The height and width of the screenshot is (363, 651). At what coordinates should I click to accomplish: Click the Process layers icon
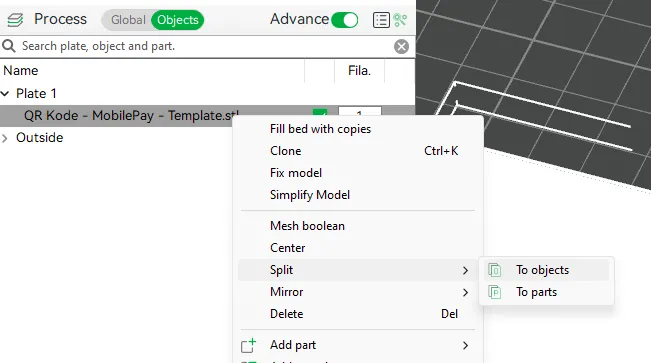[x=15, y=20]
